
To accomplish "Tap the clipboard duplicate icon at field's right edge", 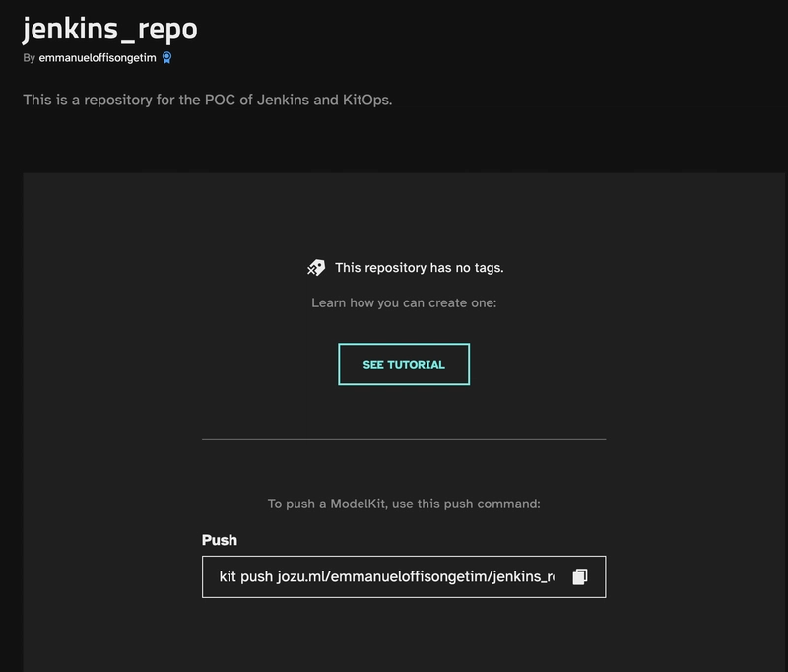I will [x=581, y=578].
